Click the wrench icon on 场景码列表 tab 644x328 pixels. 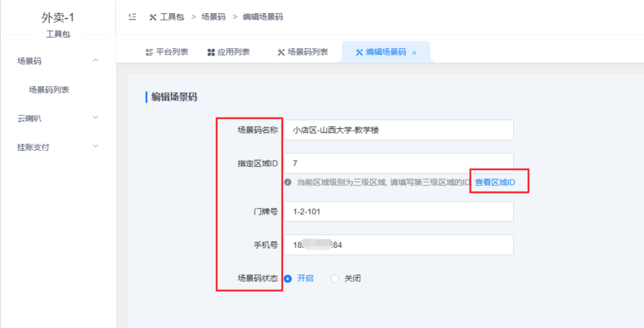281,52
